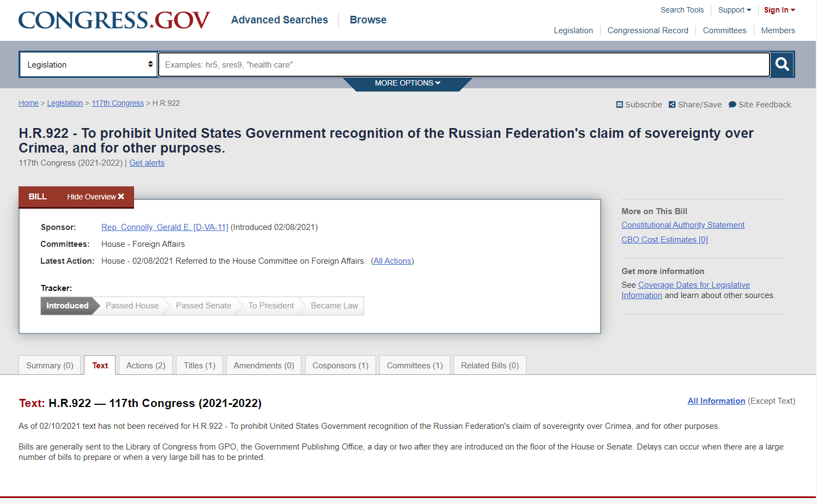Open the Support dropdown menu

coord(734,10)
